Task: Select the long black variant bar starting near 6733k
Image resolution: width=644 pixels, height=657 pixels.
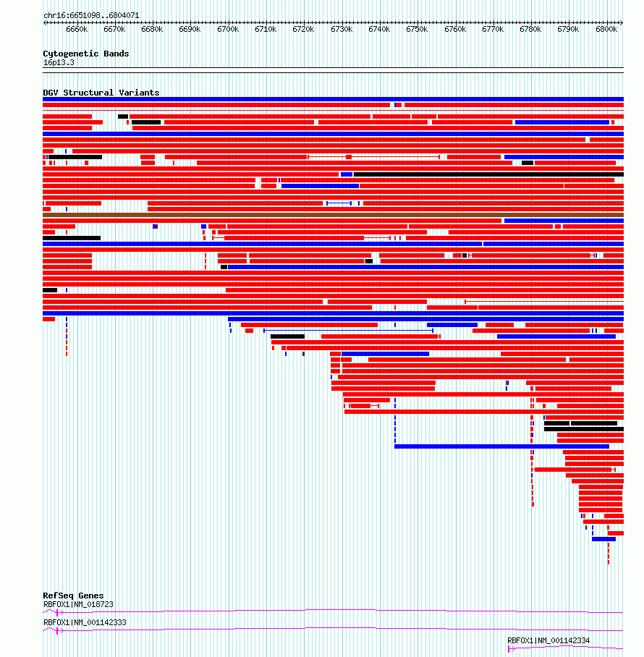Action: coord(488,174)
